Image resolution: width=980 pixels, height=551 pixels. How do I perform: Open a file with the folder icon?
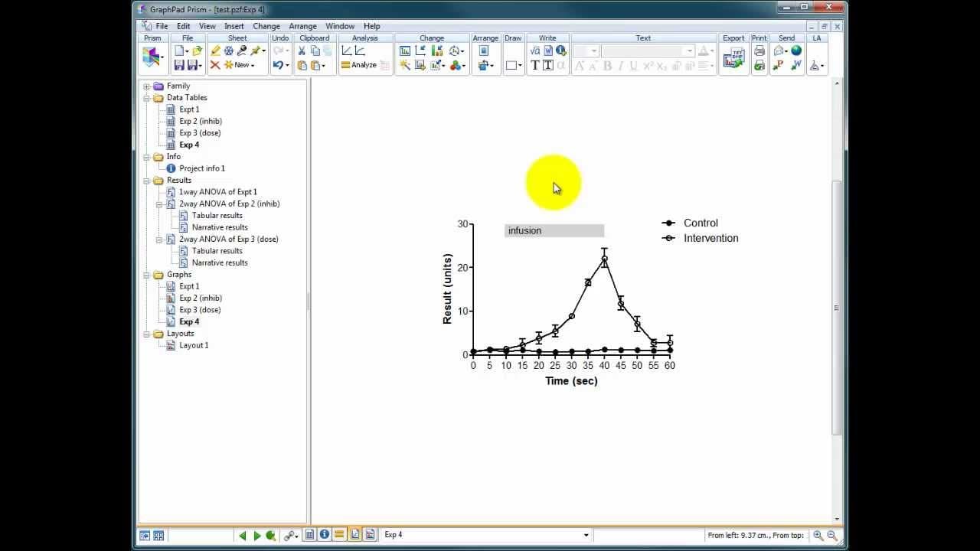[197, 51]
